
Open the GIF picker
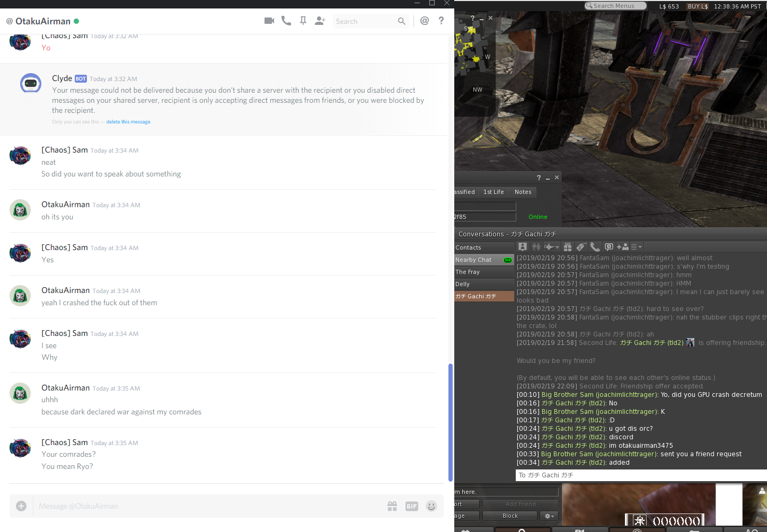click(412, 506)
